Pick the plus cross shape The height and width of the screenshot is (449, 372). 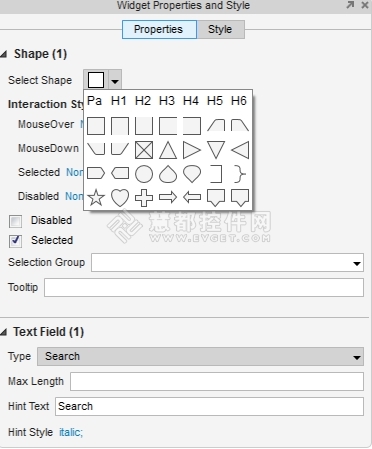pos(144,198)
